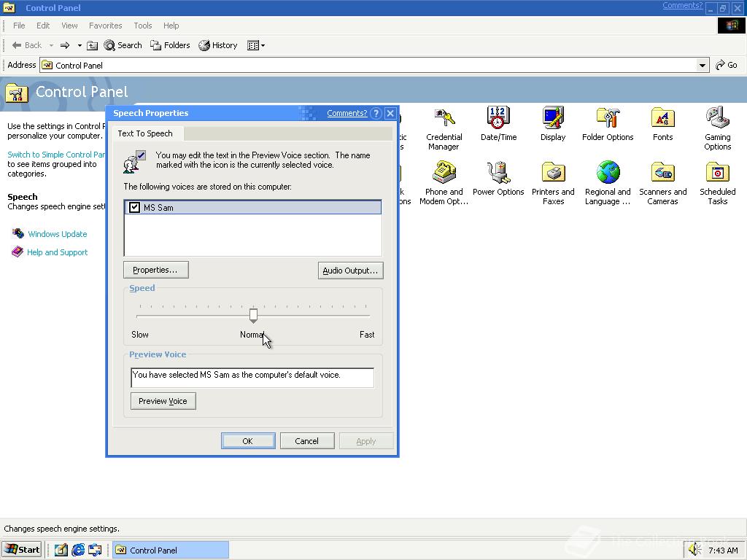Screen dimensions: 747x560
Task: Click the Comments? link in main title bar
Action: coord(682,5)
